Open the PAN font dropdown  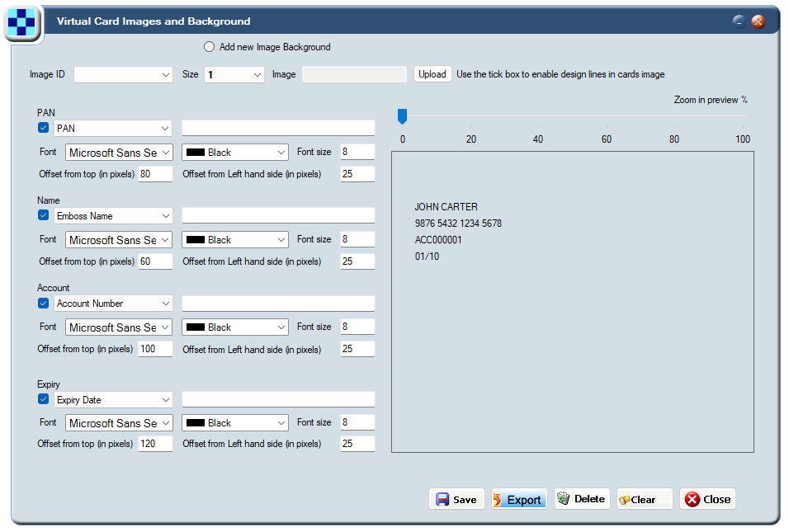pos(119,153)
